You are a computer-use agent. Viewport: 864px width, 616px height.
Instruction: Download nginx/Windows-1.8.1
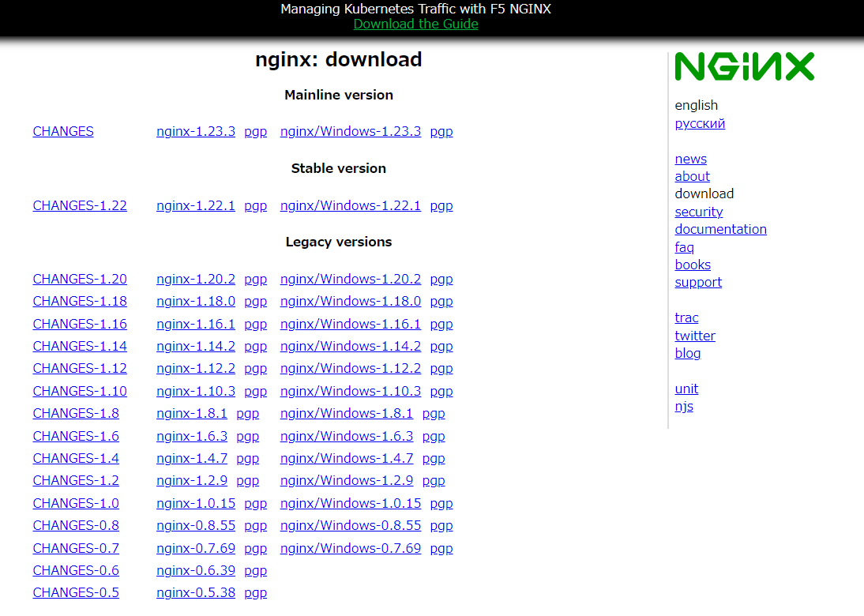347,413
